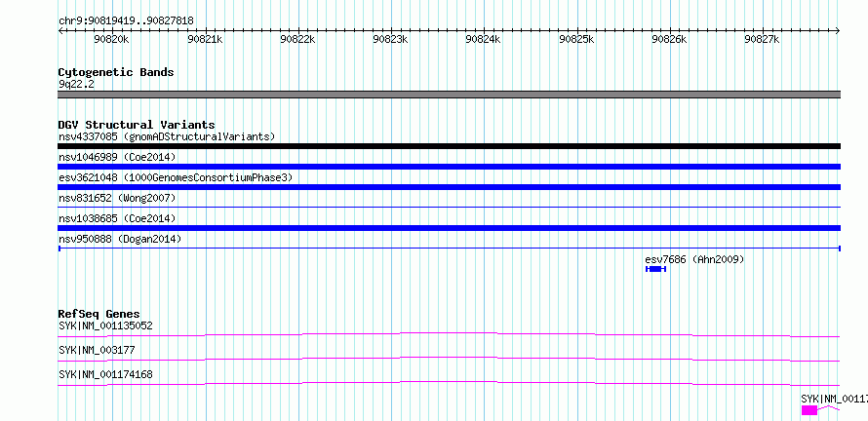Select the black nsv4337085 variant bar

449,146
